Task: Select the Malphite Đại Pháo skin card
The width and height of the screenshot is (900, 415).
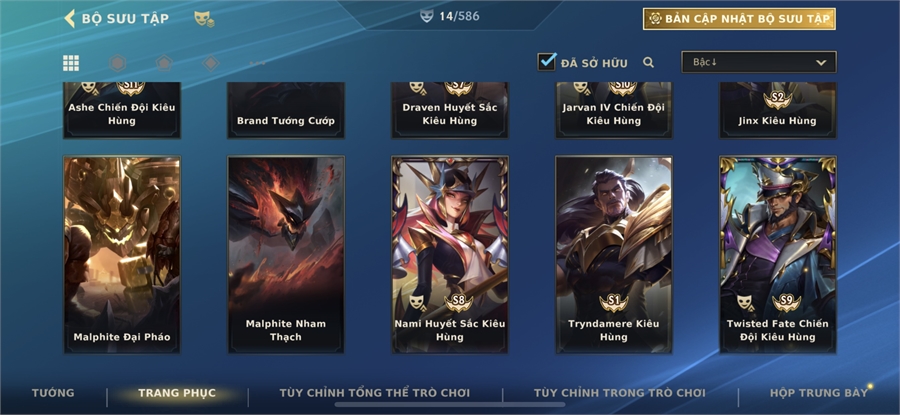Action: pyautogui.click(x=122, y=255)
